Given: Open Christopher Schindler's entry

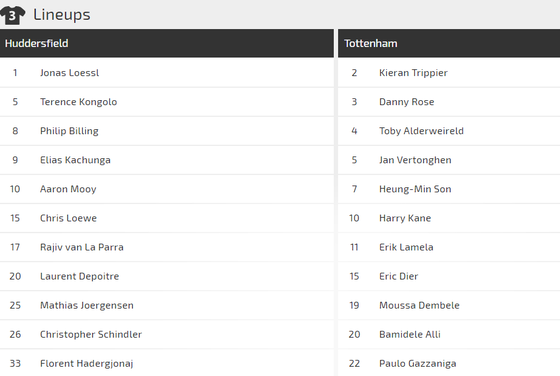Looking at the screenshot, I should [x=167, y=334].
